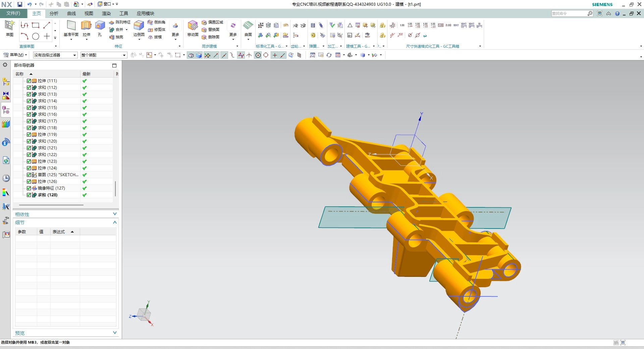Click the 拉伸 (Extrude) tool icon
The width and height of the screenshot is (644, 349).
[86, 26]
